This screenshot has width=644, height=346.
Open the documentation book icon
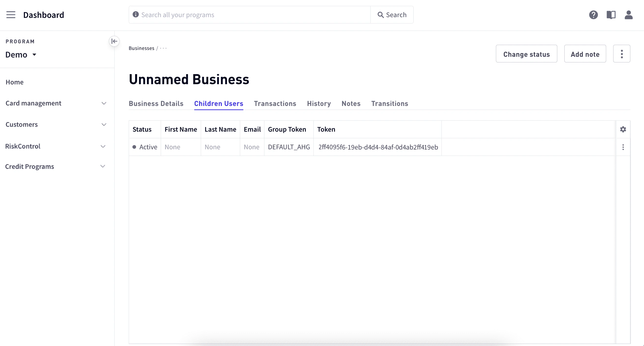[611, 15]
